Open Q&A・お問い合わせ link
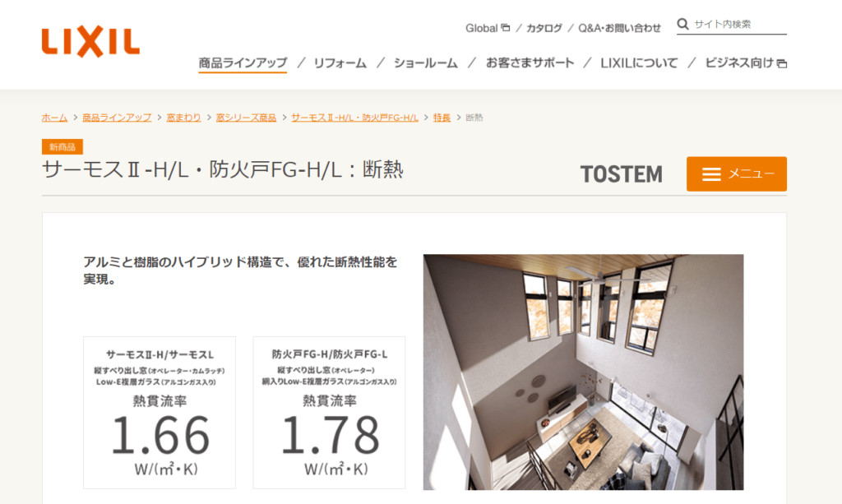The height and width of the screenshot is (504, 842). (x=619, y=28)
